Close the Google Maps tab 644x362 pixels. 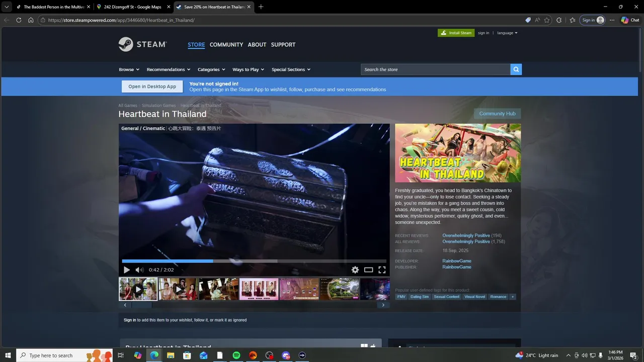point(169,7)
